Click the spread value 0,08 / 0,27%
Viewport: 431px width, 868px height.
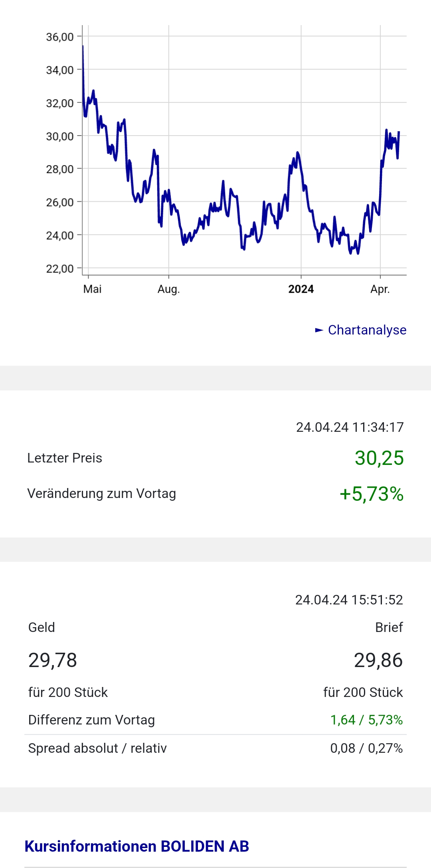point(366,748)
